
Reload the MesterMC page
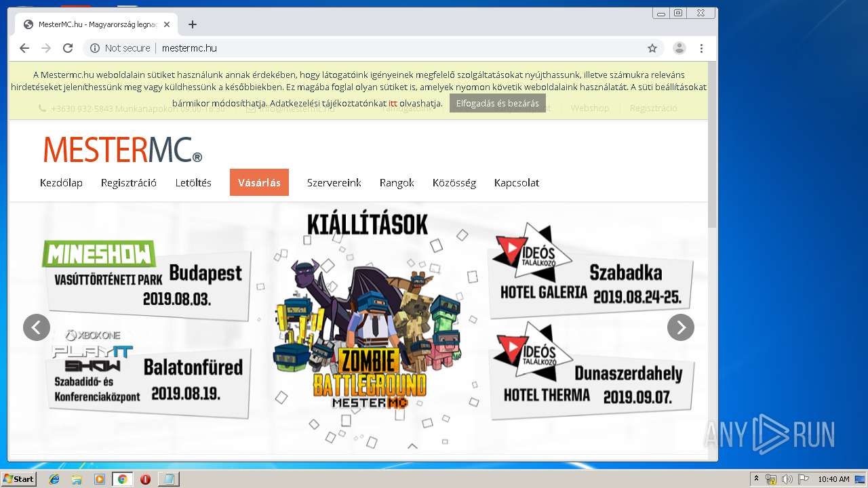pos(68,48)
